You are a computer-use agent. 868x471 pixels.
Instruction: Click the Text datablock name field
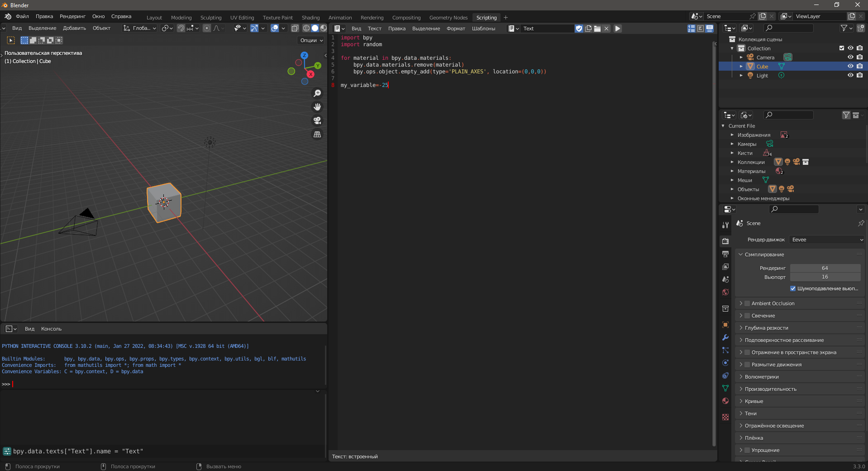pos(547,29)
